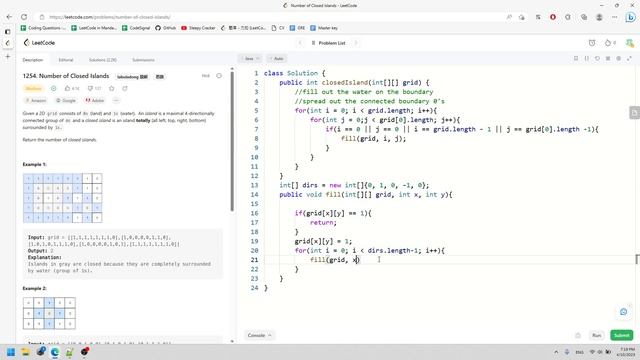Image resolution: width=640 pixels, height=360 pixels.
Task: Select Java language dropdown
Action: [x=251, y=59]
